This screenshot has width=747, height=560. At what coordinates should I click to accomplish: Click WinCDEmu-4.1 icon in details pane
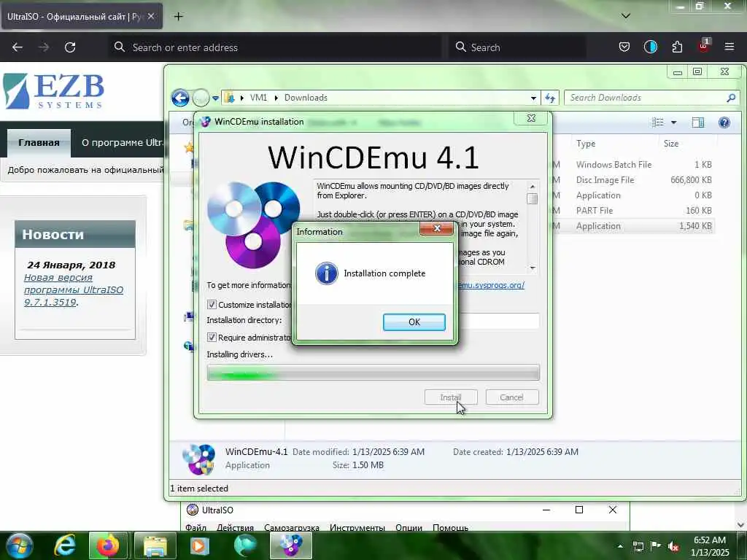[198, 459]
